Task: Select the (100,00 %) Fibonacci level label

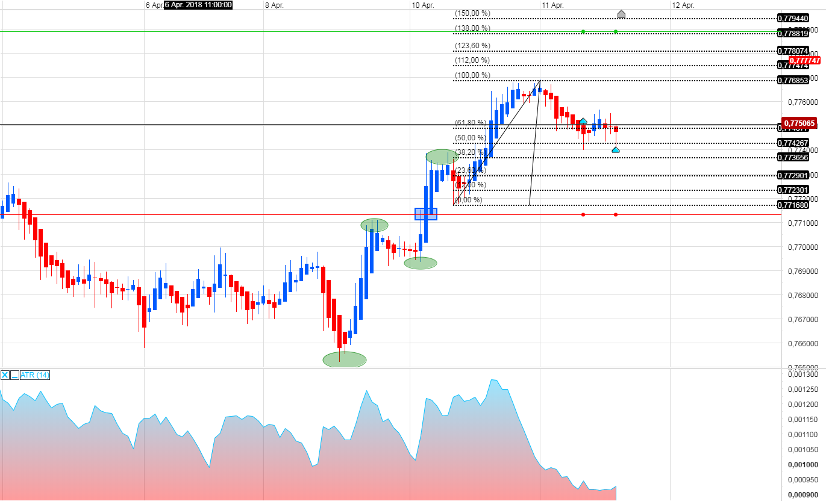Action: [x=472, y=75]
